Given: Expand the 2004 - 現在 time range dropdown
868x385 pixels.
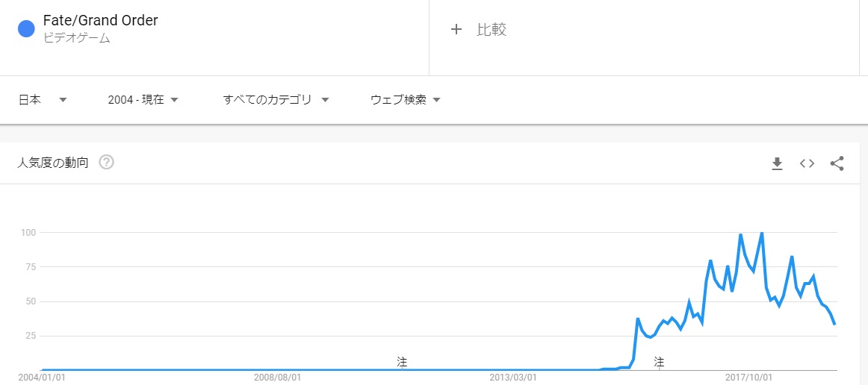Looking at the screenshot, I should pyautogui.click(x=143, y=100).
